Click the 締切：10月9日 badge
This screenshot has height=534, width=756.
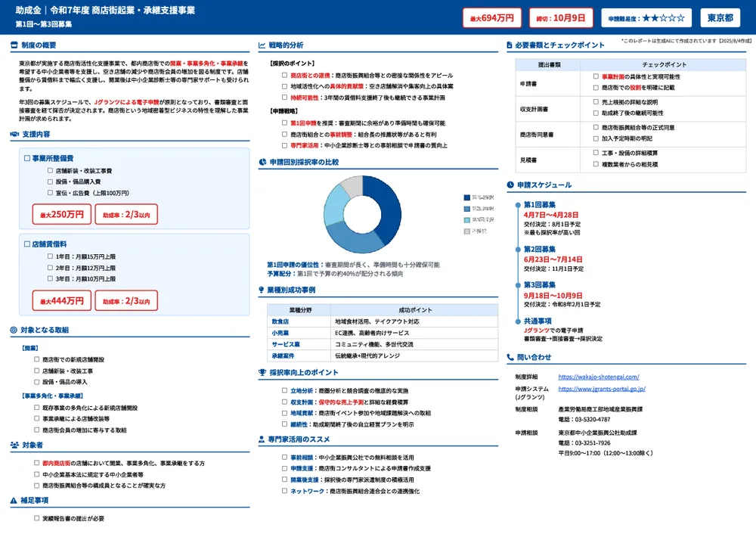coord(561,18)
